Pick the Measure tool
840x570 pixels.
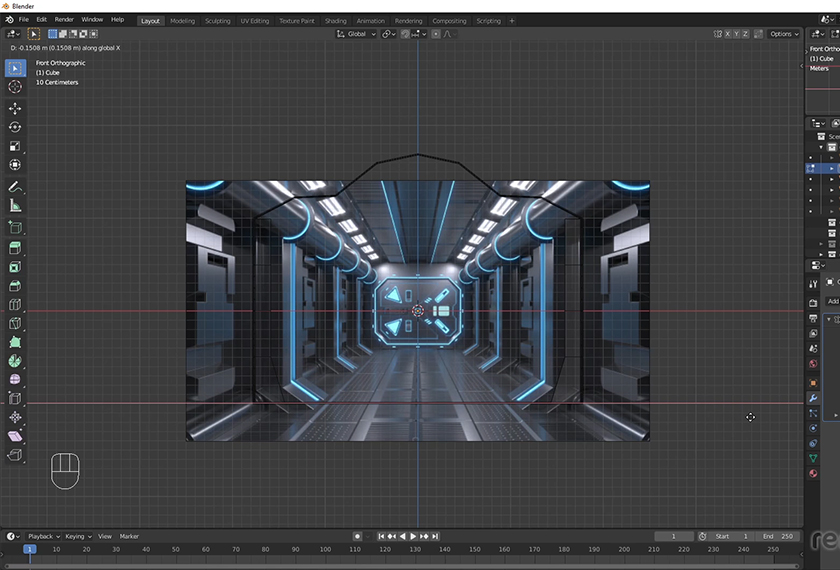pos(15,206)
